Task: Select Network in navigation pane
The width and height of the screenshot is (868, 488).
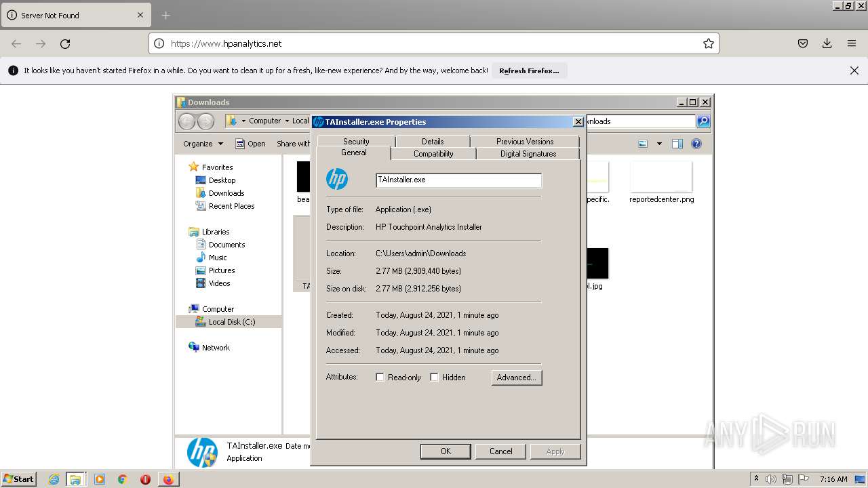Action: pos(216,348)
